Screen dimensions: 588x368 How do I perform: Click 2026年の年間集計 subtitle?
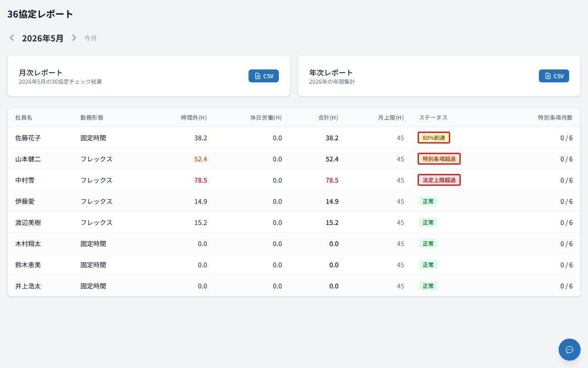pyautogui.click(x=332, y=82)
